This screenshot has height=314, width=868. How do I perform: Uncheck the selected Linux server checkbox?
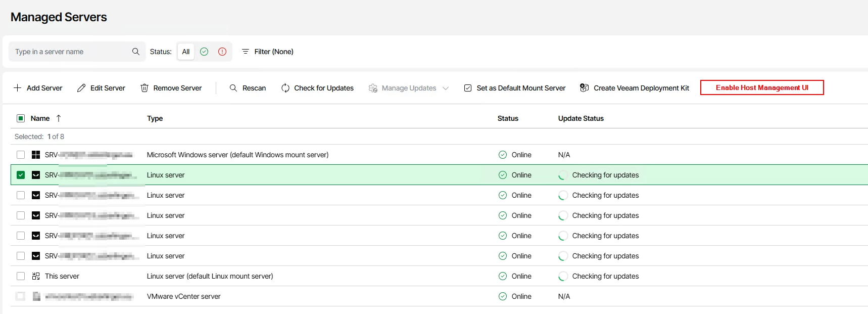click(21, 175)
